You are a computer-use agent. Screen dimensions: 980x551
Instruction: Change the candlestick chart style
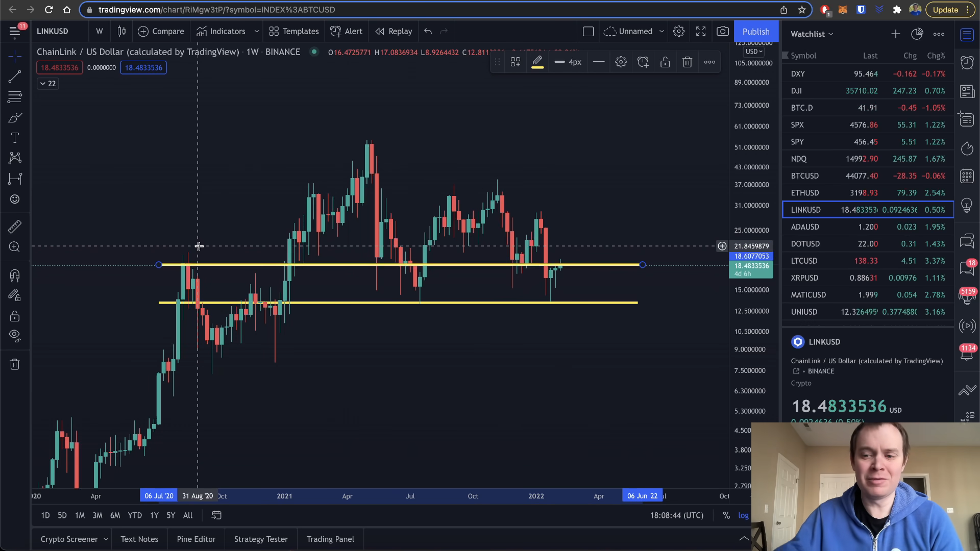click(x=121, y=31)
